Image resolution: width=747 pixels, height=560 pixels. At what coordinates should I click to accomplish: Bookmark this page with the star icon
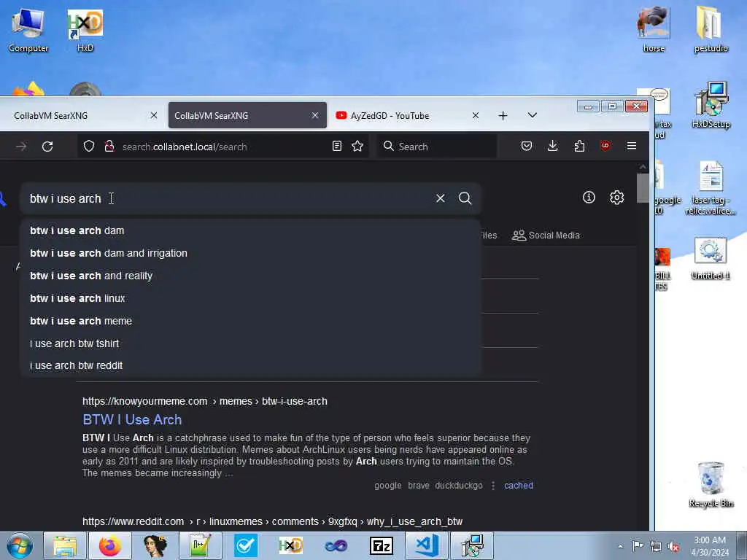click(357, 146)
